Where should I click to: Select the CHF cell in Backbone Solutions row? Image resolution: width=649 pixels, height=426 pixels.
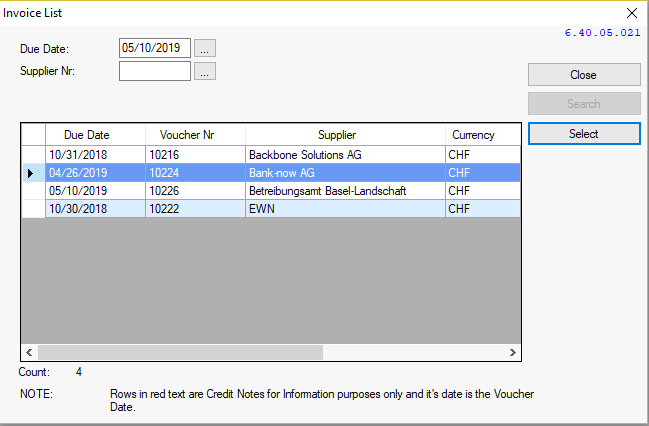coord(483,155)
